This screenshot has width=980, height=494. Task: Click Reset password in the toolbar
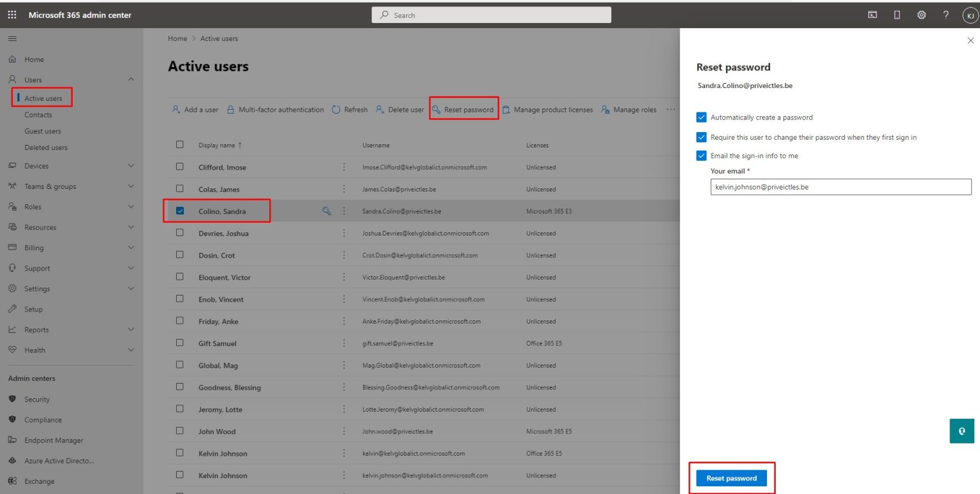point(463,110)
